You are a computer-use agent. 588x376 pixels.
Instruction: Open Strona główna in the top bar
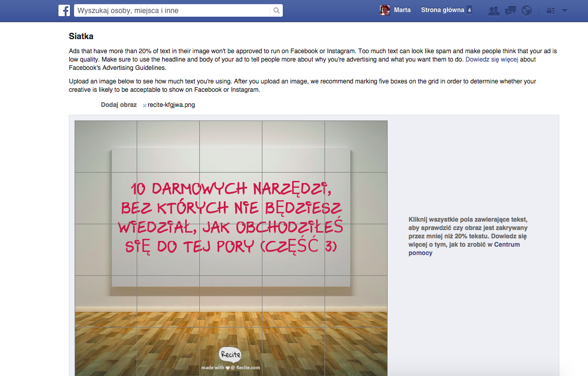pyautogui.click(x=442, y=10)
